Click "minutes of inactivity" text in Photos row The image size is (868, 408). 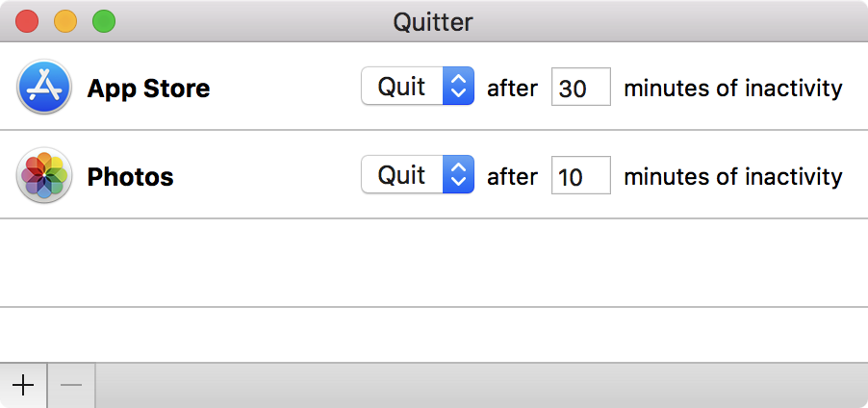point(732,176)
